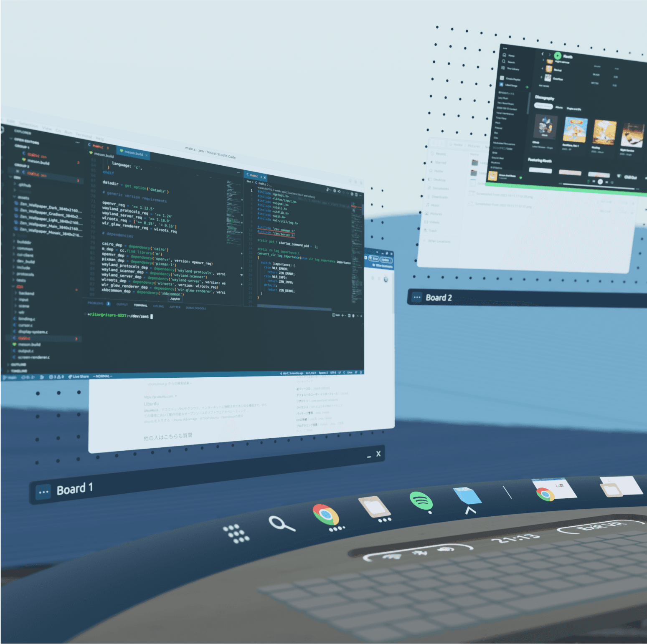Open the app grid launcher in the dock

tap(236, 533)
